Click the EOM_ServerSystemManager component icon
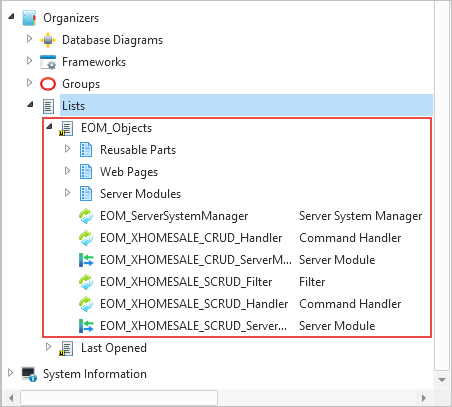 click(x=86, y=216)
